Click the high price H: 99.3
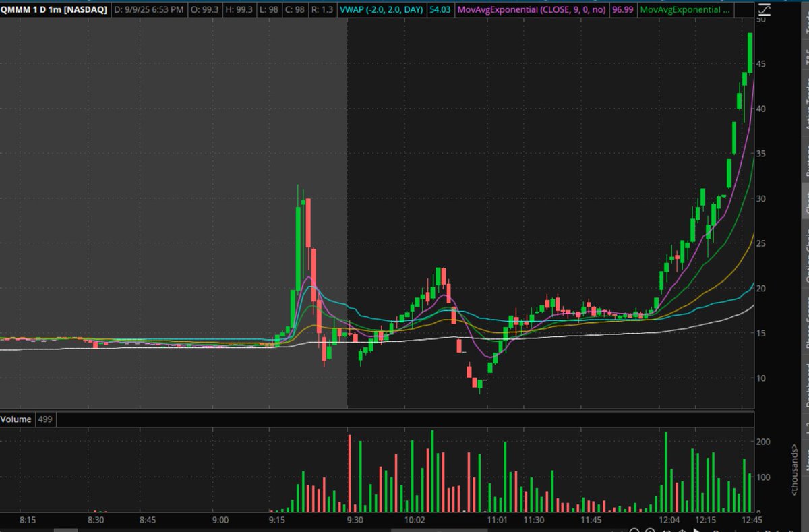809x532 pixels. click(241, 10)
